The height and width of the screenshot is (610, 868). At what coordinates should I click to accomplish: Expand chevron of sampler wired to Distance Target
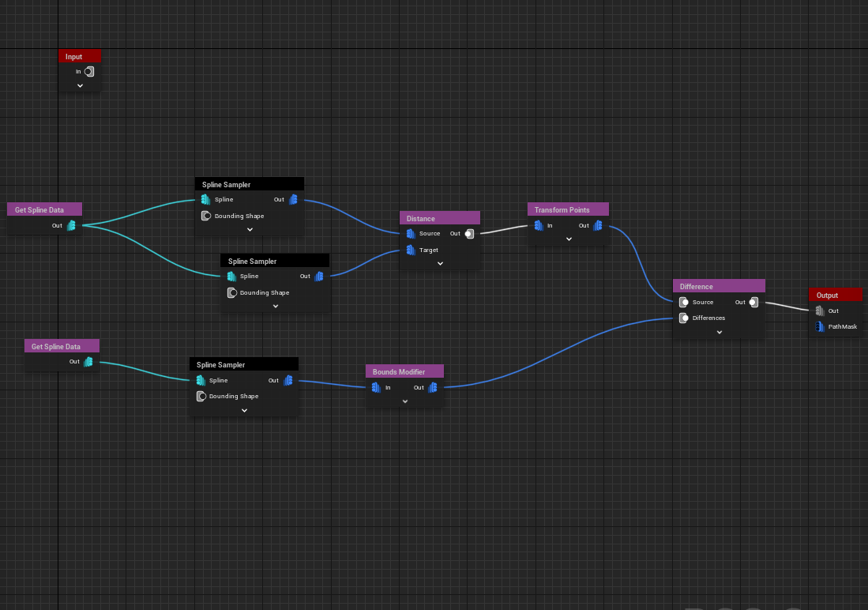point(276,307)
